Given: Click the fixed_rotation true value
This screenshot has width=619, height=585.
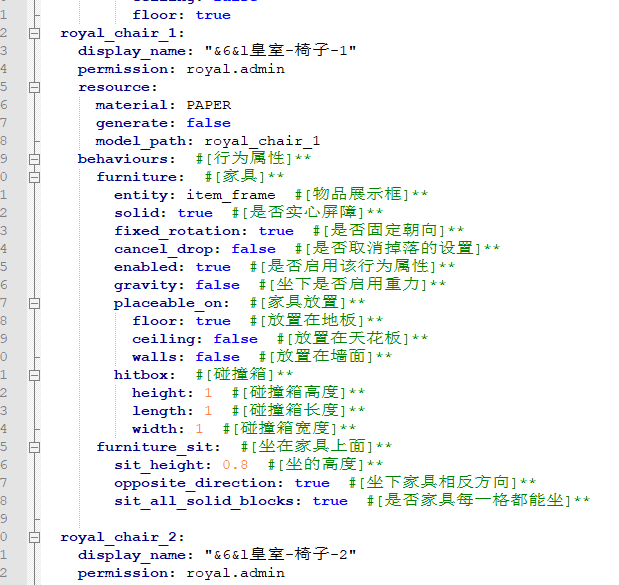Looking at the screenshot, I should coord(276,231).
